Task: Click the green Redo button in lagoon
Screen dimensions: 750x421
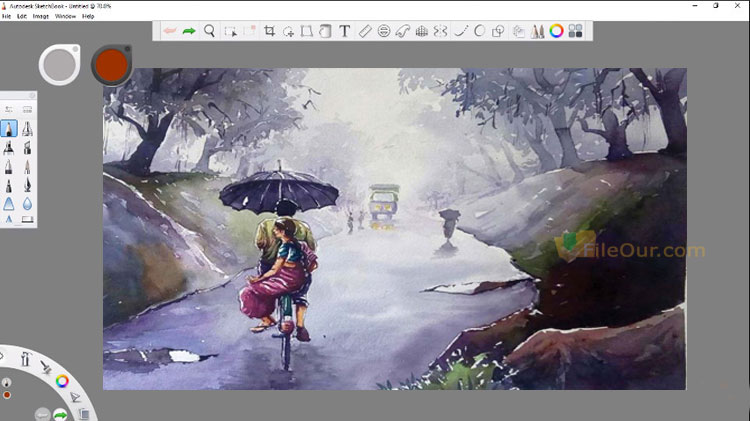Action: (60, 414)
